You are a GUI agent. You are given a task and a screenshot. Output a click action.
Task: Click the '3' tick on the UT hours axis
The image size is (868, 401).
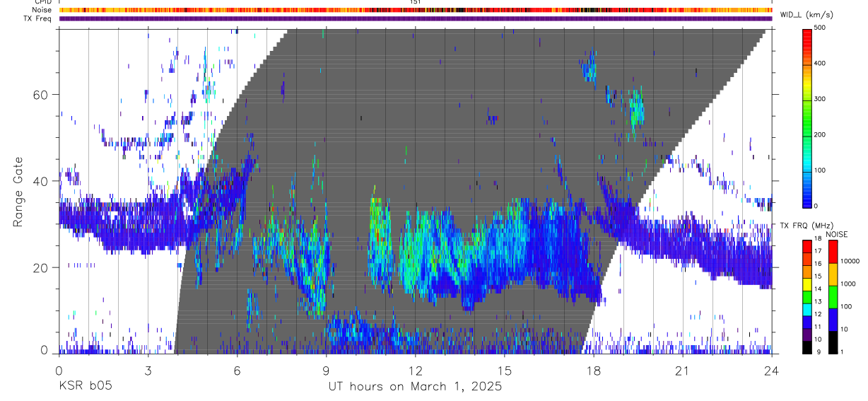pyautogui.click(x=148, y=371)
